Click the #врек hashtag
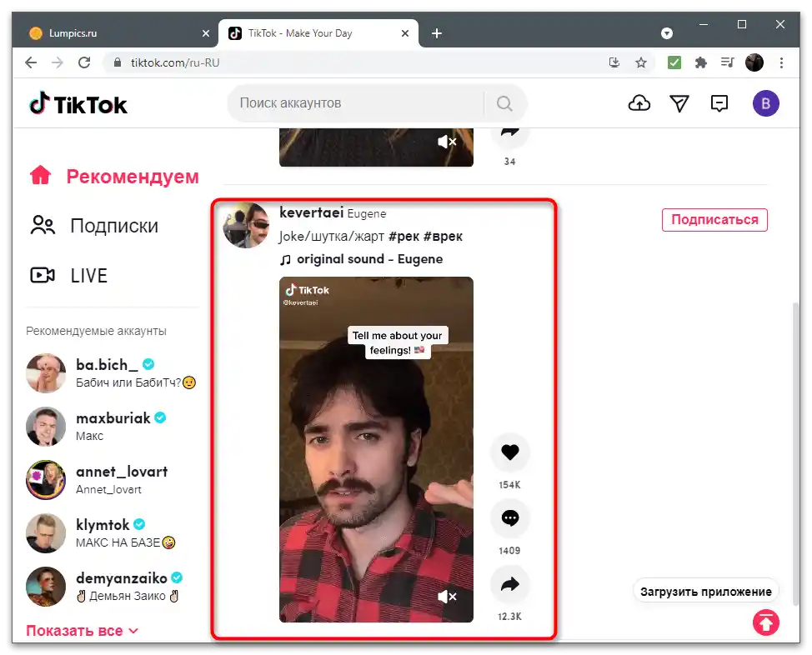The width and height of the screenshot is (812, 655). pos(443,236)
